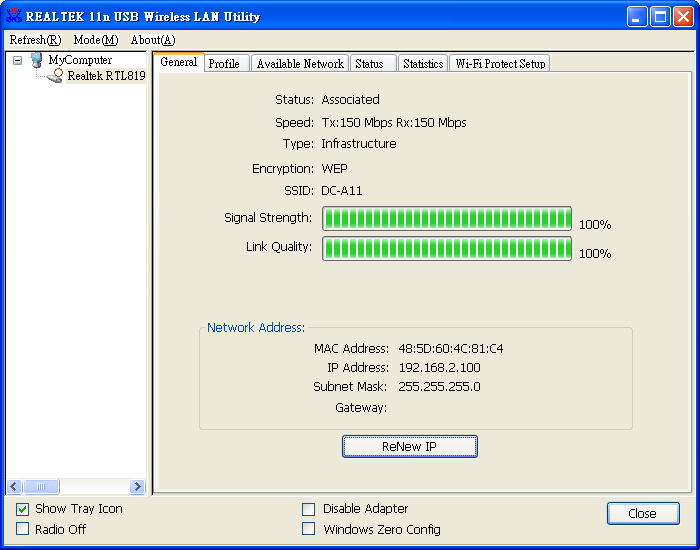Click the Gateway label

tap(361, 408)
